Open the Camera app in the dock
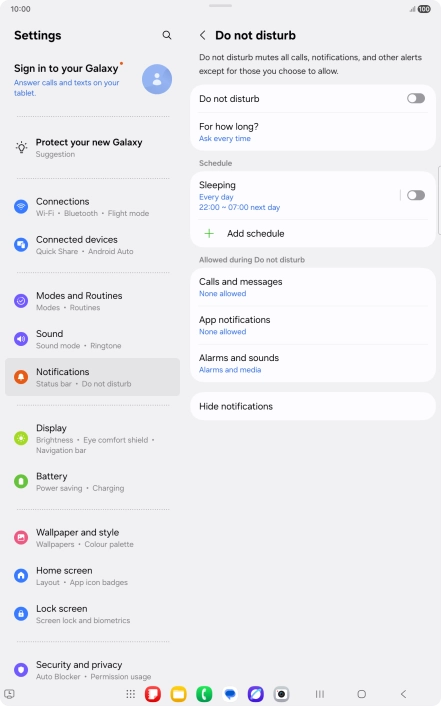The height and width of the screenshot is (706, 441). [x=282, y=694]
